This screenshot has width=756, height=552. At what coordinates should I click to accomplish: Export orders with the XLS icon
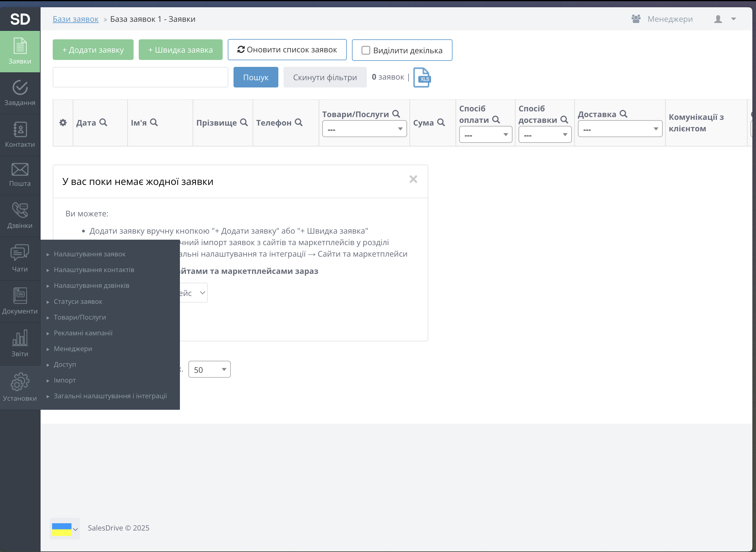point(422,77)
